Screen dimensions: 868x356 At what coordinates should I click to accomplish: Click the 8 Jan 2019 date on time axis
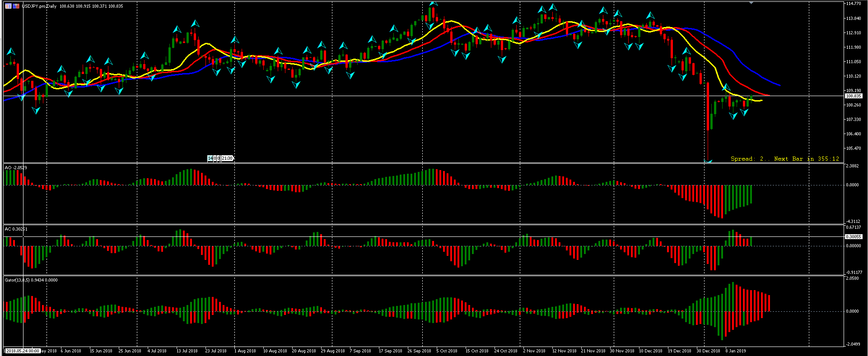(736, 351)
